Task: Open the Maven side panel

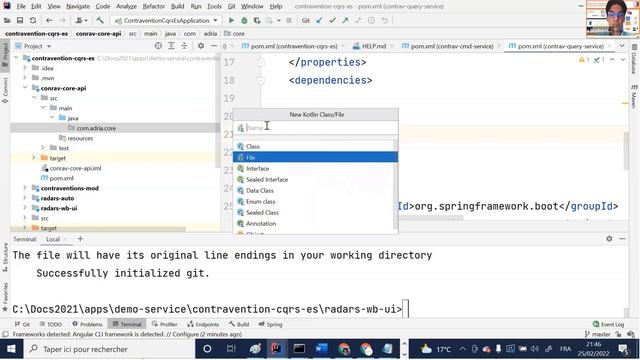Action: 634,97
